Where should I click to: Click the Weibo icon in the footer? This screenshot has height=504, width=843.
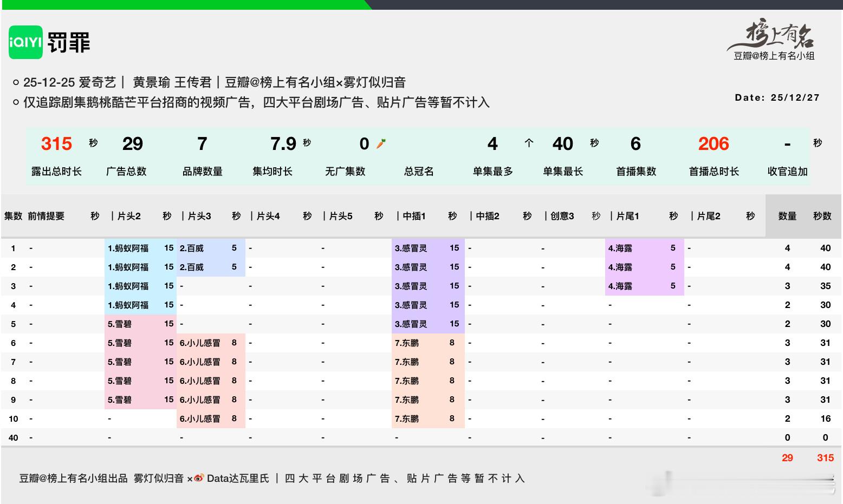coord(199,479)
